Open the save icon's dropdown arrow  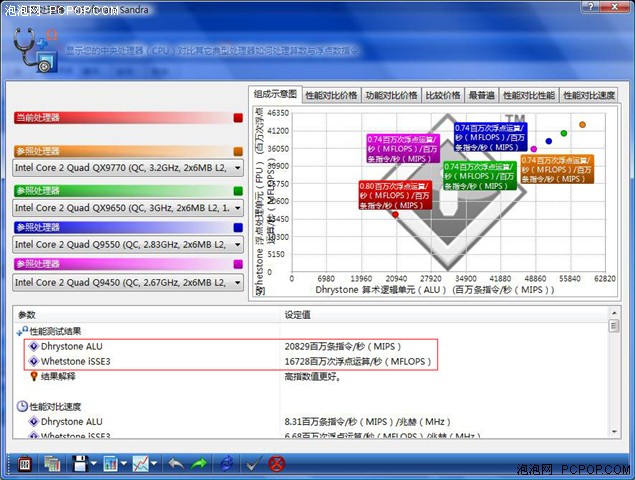point(94,463)
